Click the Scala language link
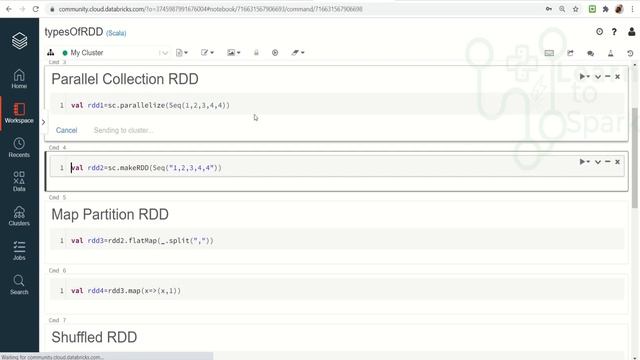640x360 pixels. coord(116,33)
